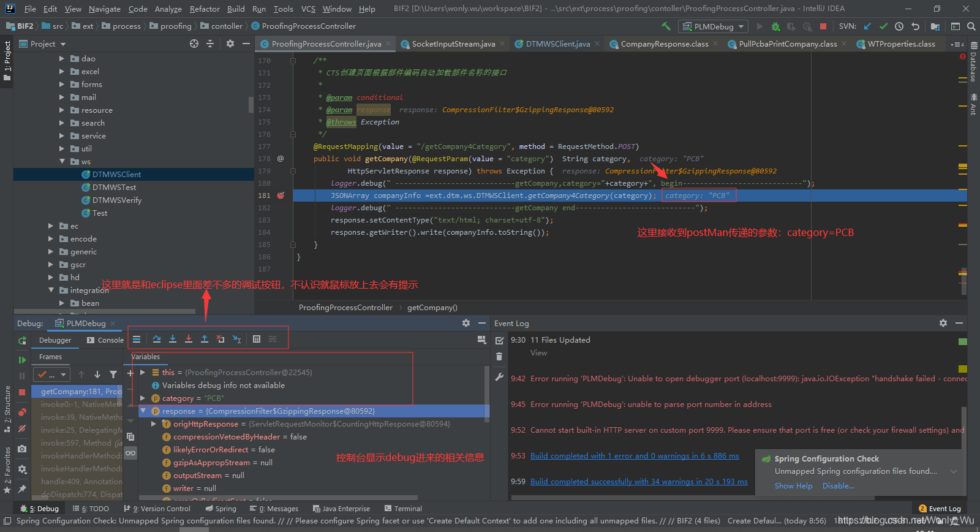
Task: Open the thread selector dropdown in Frames
Action: (53, 374)
